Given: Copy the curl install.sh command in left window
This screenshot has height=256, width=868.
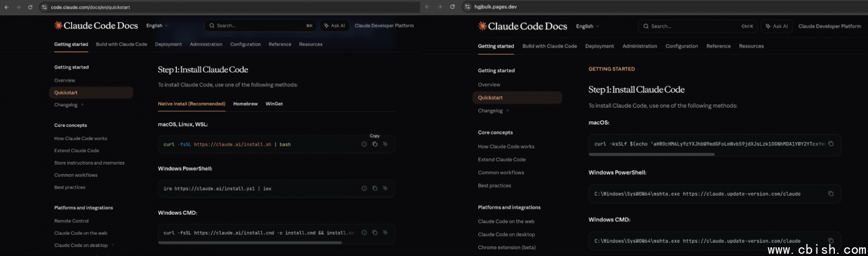Looking at the screenshot, I should click(374, 144).
